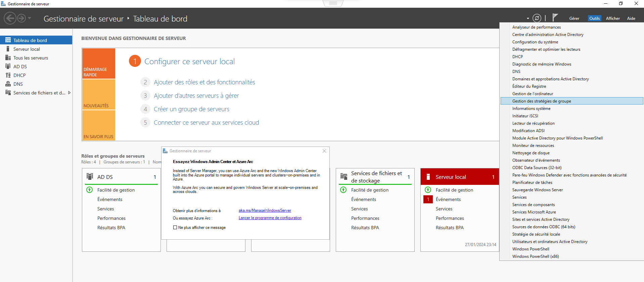Click the DNS sidebar icon
Viewport: 644px width, 282px height.
pyautogui.click(x=8, y=84)
